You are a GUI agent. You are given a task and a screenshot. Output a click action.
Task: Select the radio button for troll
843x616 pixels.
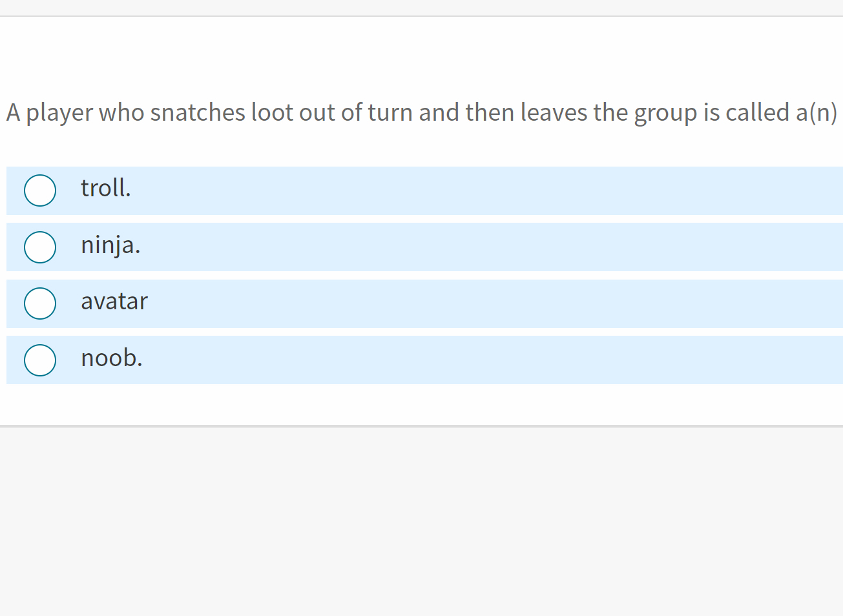point(40,190)
